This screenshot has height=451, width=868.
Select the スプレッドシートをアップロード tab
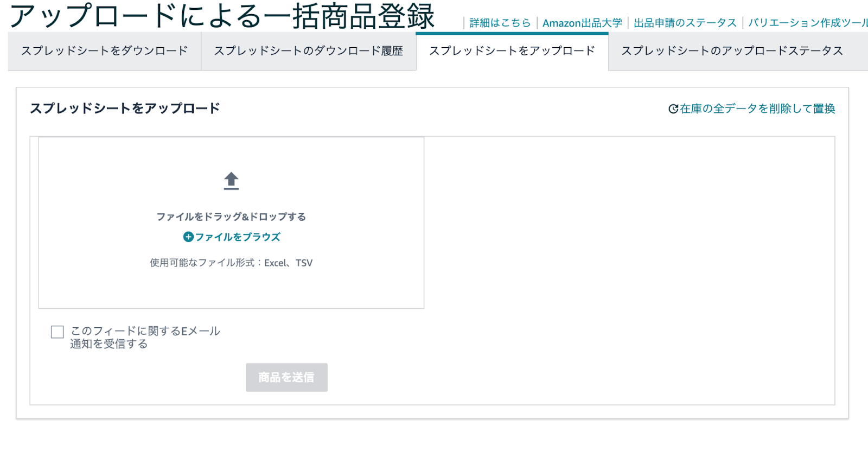[512, 51]
